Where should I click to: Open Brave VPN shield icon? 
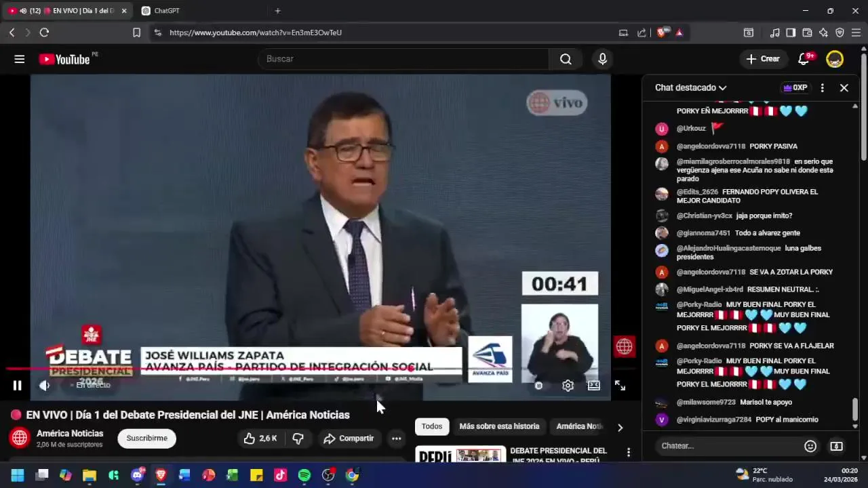click(x=840, y=33)
